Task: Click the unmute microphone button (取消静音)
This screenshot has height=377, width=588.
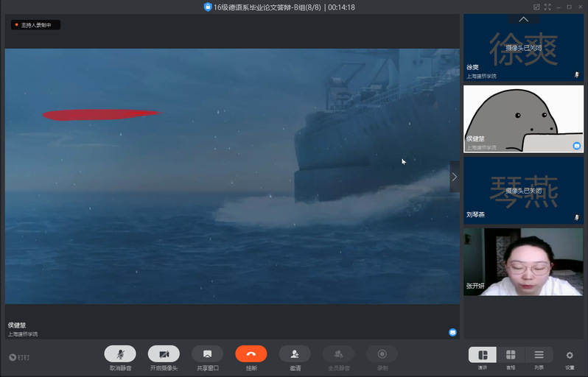Action: click(120, 354)
